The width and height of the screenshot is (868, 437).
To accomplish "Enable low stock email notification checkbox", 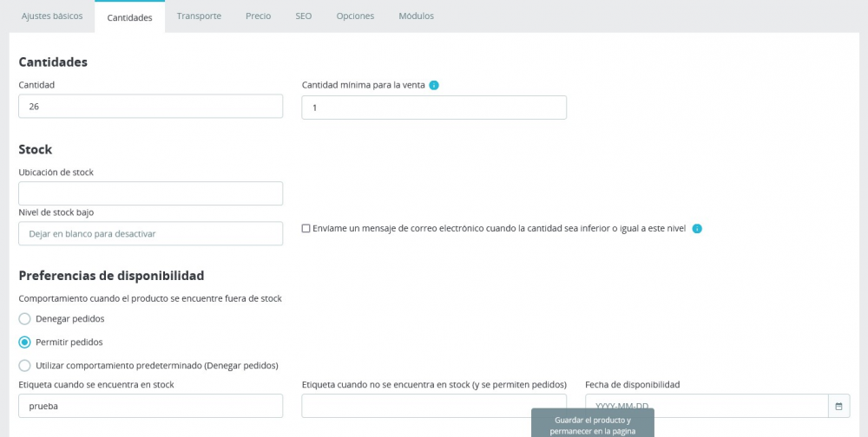I will (306, 228).
